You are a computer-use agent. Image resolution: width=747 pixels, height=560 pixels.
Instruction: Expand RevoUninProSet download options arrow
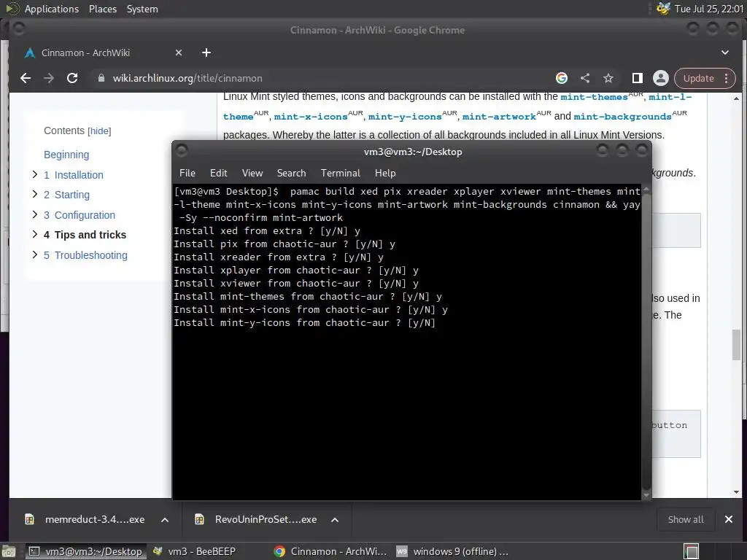(335, 519)
